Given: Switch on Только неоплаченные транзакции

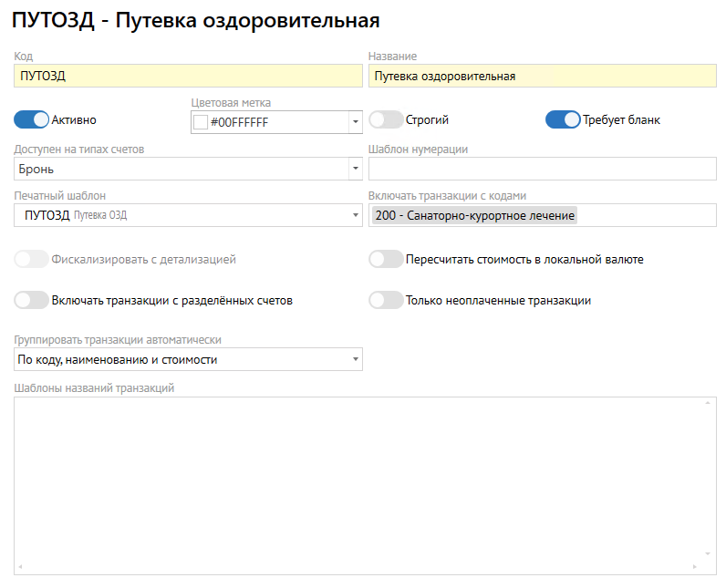Looking at the screenshot, I should [386, 300].
